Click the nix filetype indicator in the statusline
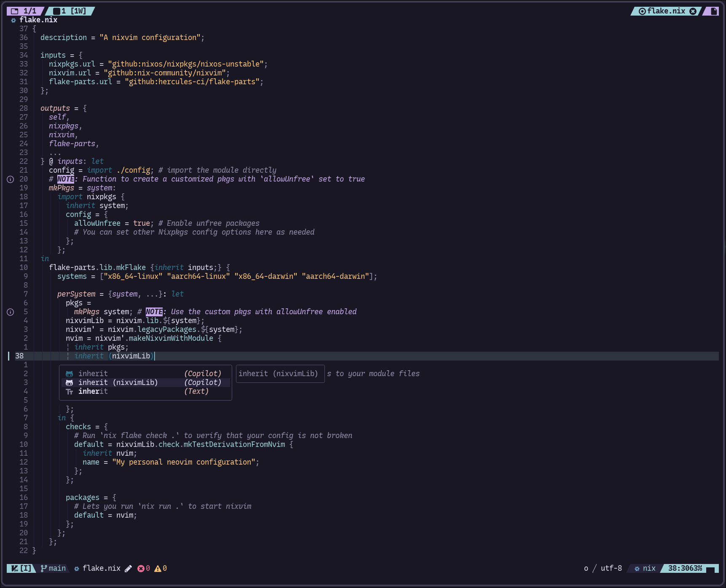 coord(645,568)
